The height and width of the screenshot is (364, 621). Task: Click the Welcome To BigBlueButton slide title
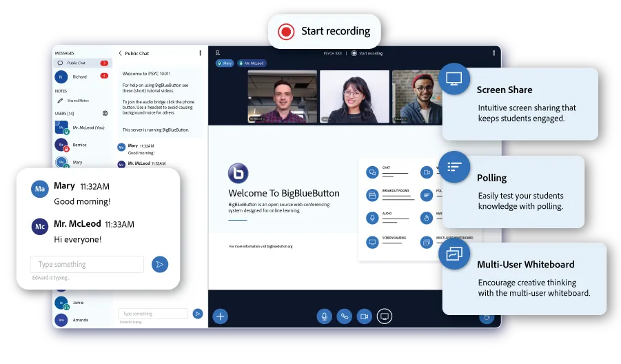coord(283,193)
